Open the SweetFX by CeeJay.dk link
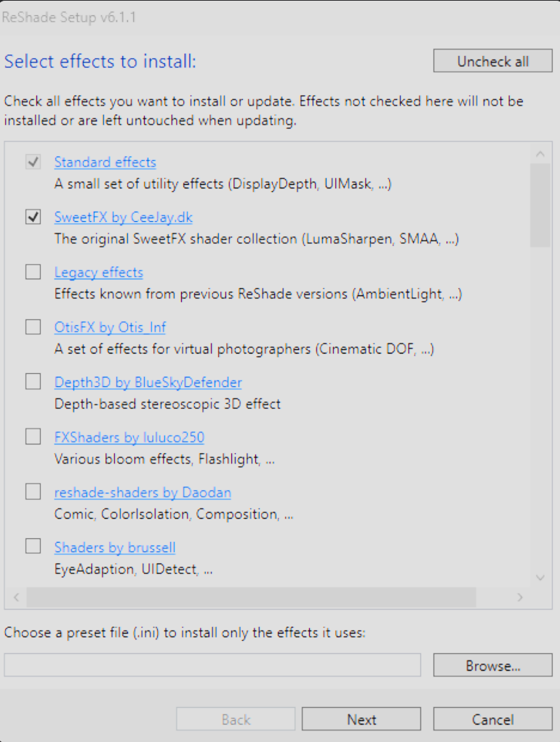Viewport: 560px width, 742px height. coord(123,218)
